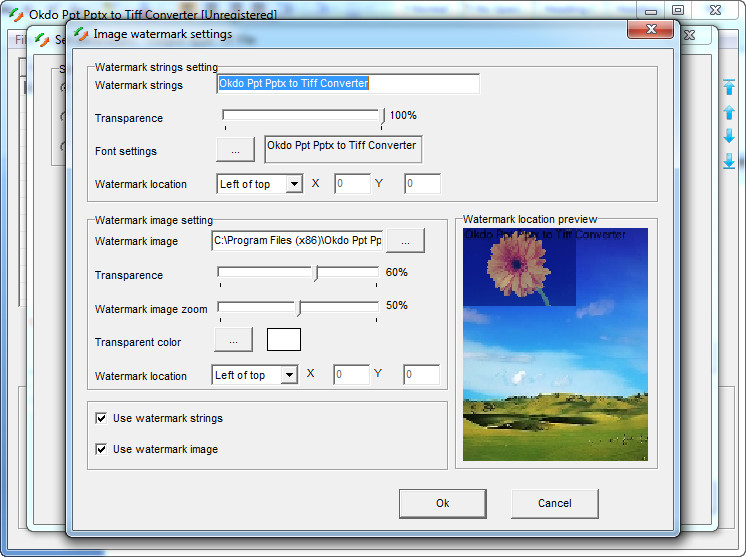Click the Watermark image zoom slider
This screenshot has width=746, height=557.
(x=299, y=308)
